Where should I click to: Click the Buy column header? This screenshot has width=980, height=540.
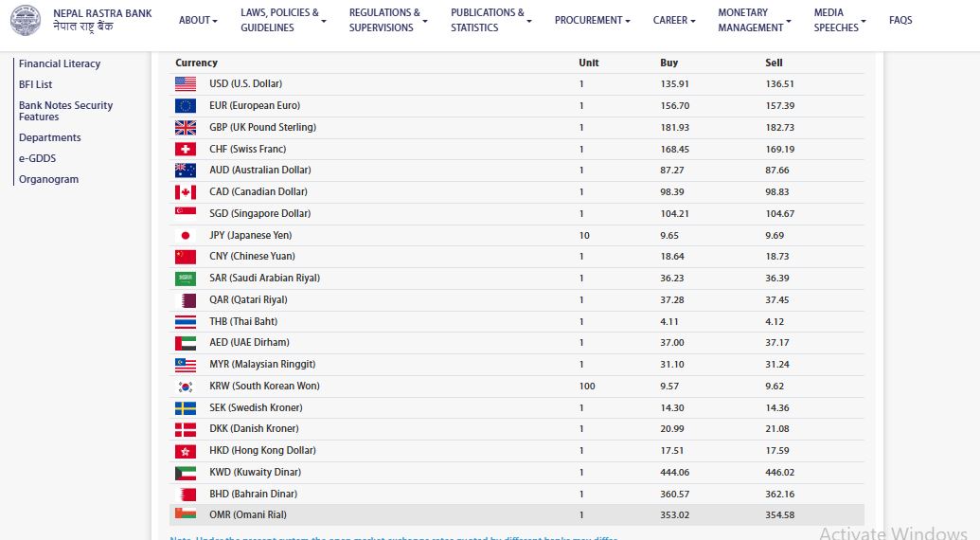[668, 63]
